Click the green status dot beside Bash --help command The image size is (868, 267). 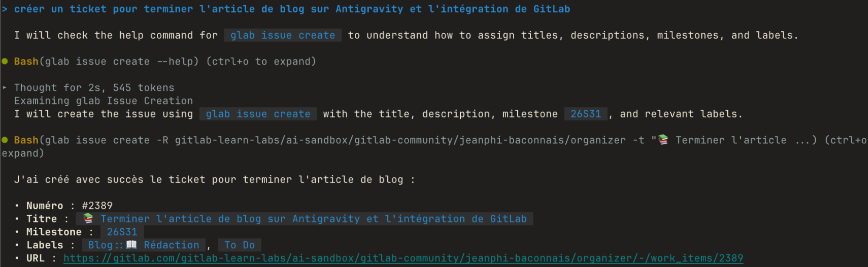coord(5,61)
